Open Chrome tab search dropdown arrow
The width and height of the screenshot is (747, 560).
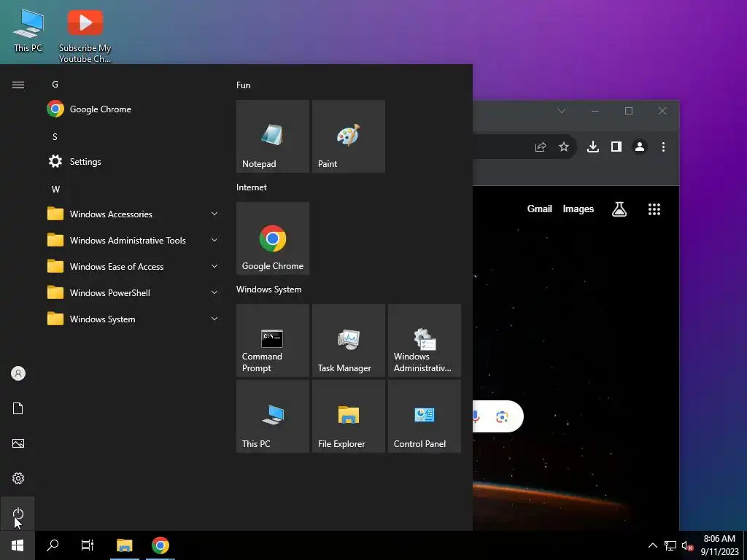point(561,111)
